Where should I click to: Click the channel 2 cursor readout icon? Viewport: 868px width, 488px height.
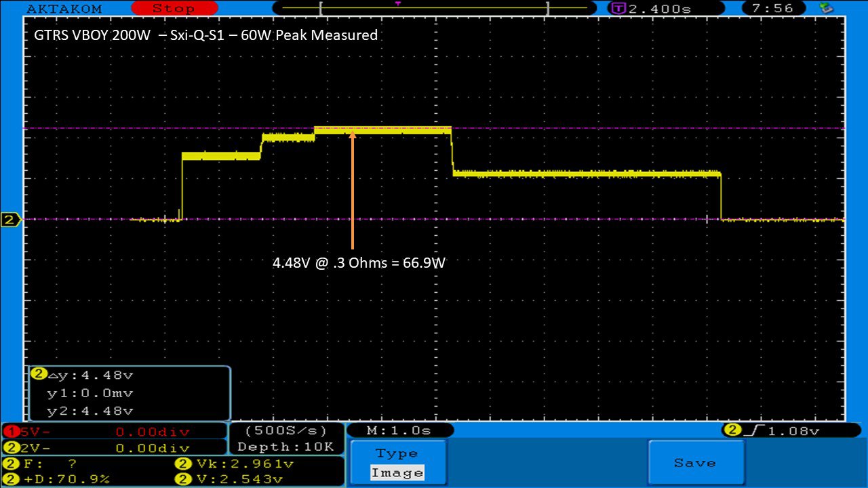[x=39, y=373]
